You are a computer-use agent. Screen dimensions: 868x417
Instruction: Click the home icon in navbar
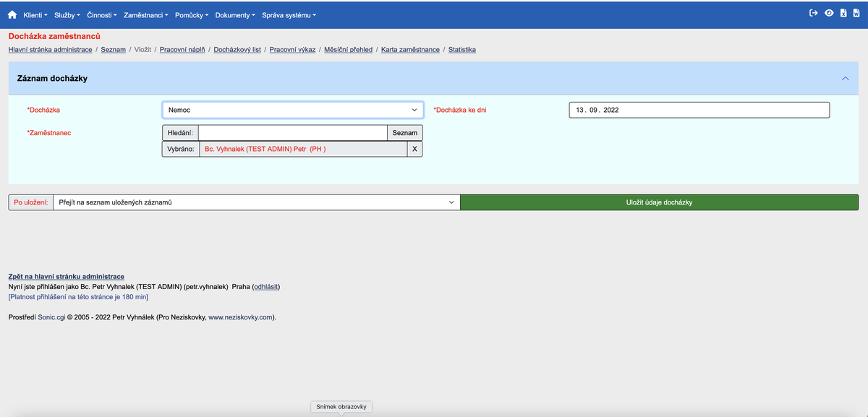click(x=12, y=15)
